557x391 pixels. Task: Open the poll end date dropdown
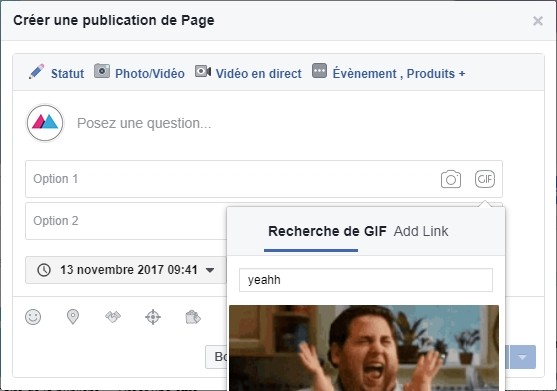(126, 270)
